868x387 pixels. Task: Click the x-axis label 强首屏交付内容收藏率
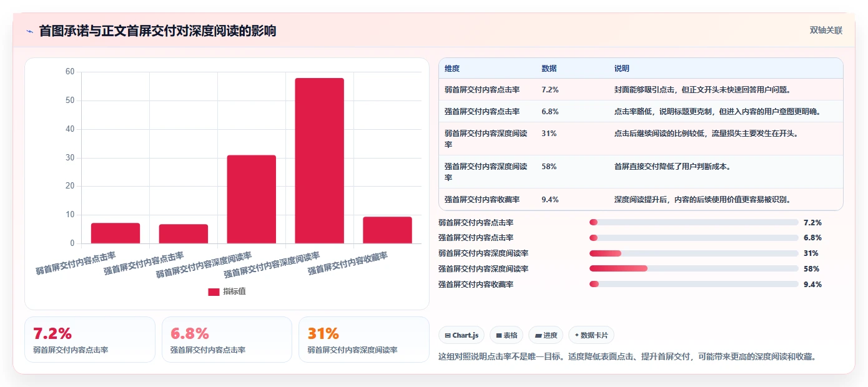coord(348,263)
